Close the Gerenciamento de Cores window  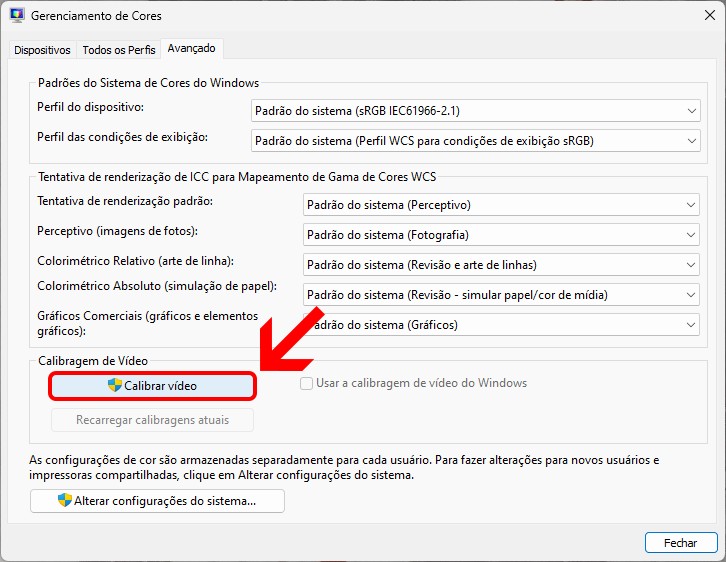pos(709,15)
